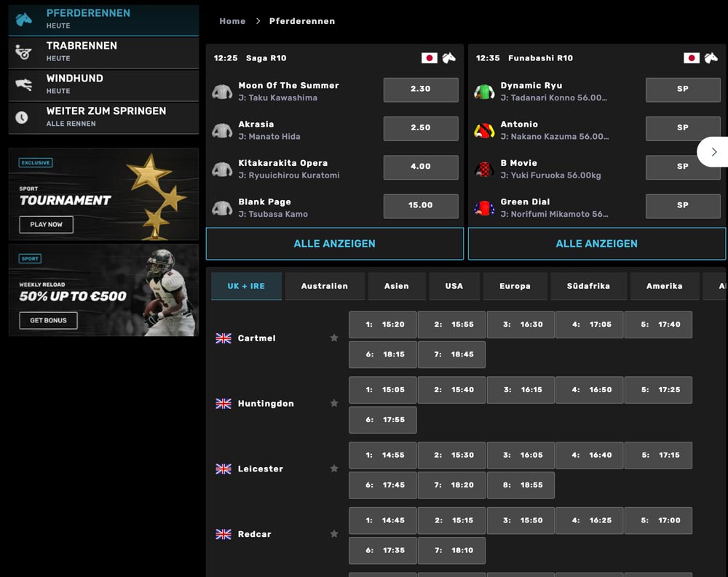Click the Home breadcrumb link

pyautogui.click(x=232, y=21)
